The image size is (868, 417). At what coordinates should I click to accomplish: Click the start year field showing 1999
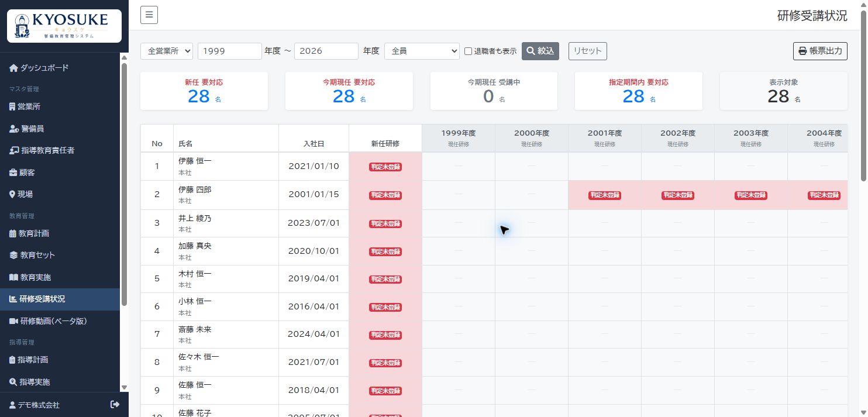click(230, 51)
